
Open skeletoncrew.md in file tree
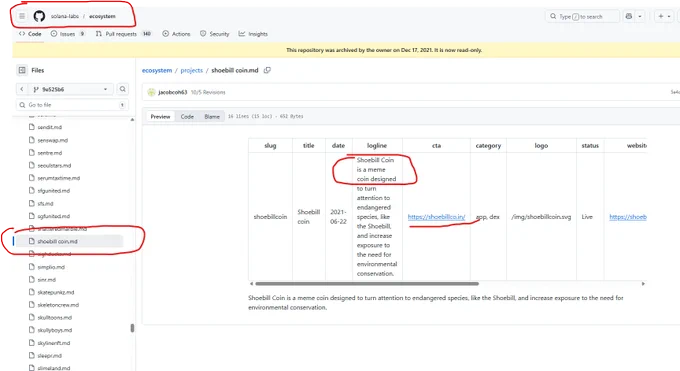[58, 305]
